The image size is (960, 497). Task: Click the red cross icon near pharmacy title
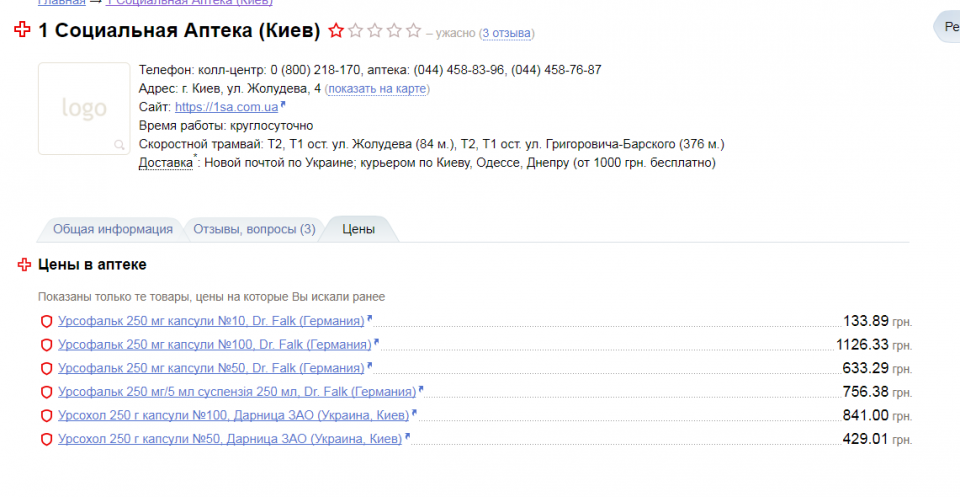click(22, 31)
